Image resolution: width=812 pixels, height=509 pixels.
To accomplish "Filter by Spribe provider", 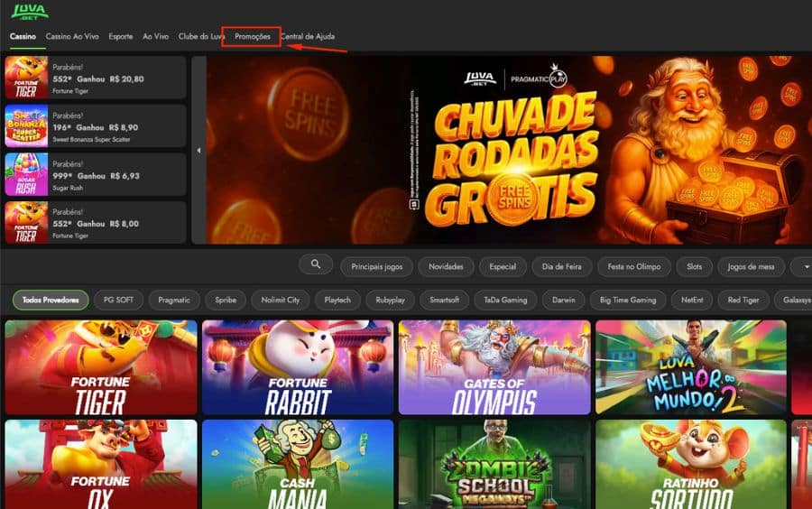I will point(226,300).
